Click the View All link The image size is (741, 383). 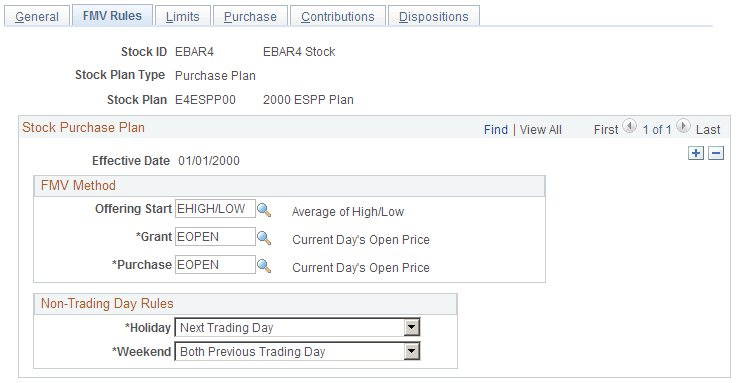tap(541, 130)
